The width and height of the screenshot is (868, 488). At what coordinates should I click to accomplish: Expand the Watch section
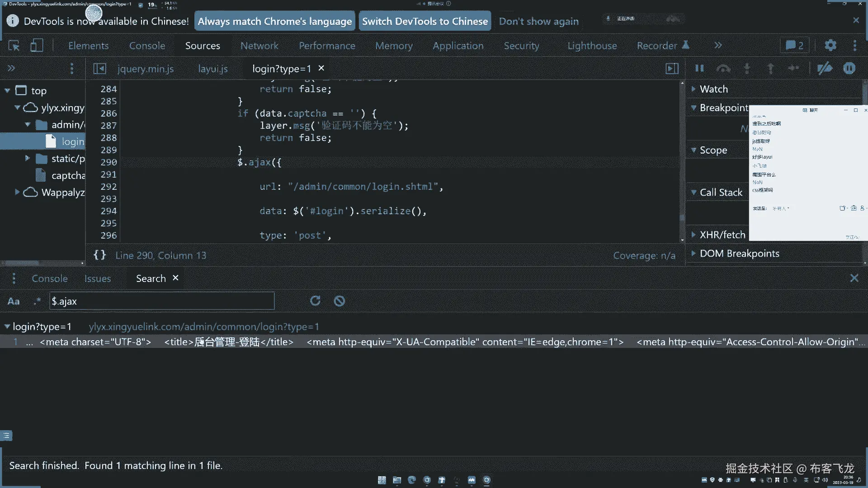tap(713, 89)
